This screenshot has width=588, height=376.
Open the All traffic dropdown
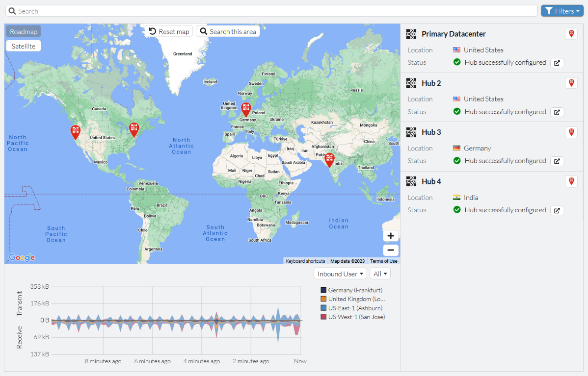[x=380, y=273]
